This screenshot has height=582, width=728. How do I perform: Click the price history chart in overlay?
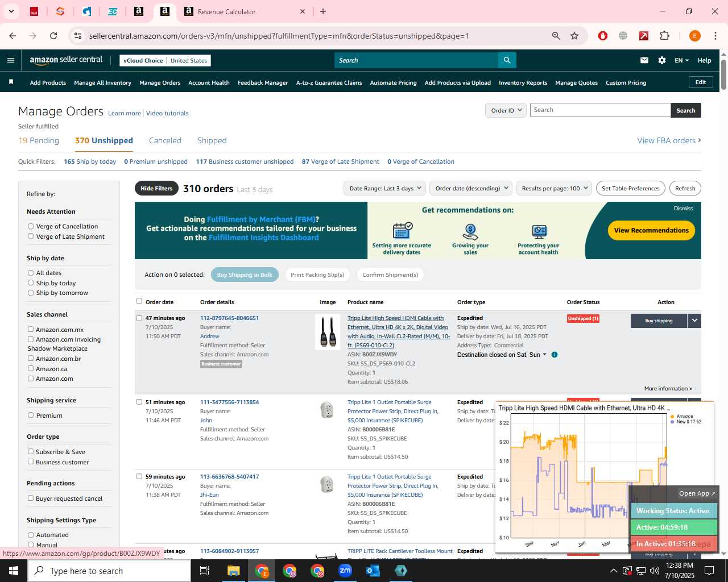[x=588, y=476]
